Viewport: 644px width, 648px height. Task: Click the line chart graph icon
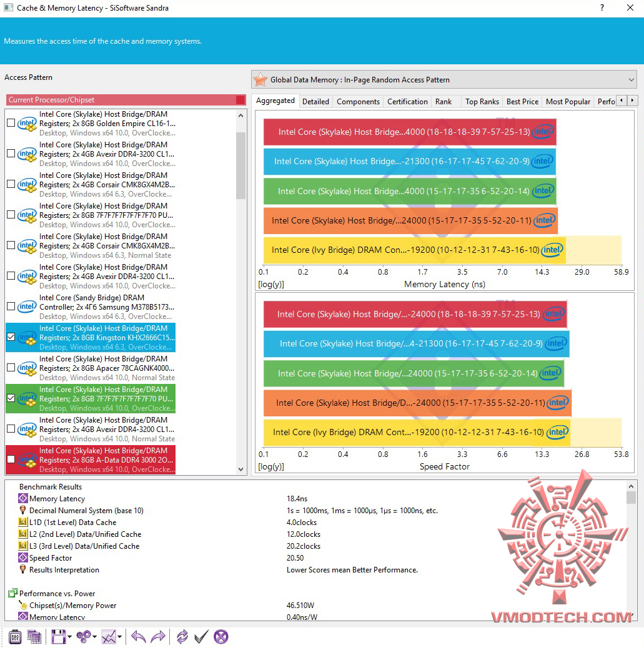109,636
